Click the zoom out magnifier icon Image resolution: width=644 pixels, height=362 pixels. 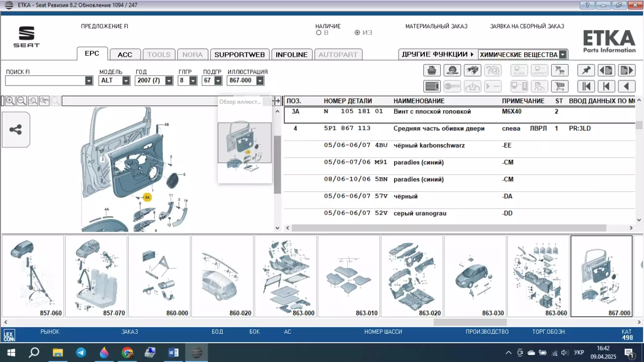pos(21,101)
